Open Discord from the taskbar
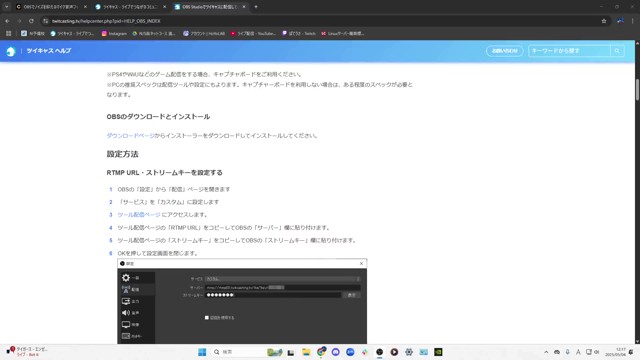This screenshot has width=640, height=360. [x=336, y=352]
